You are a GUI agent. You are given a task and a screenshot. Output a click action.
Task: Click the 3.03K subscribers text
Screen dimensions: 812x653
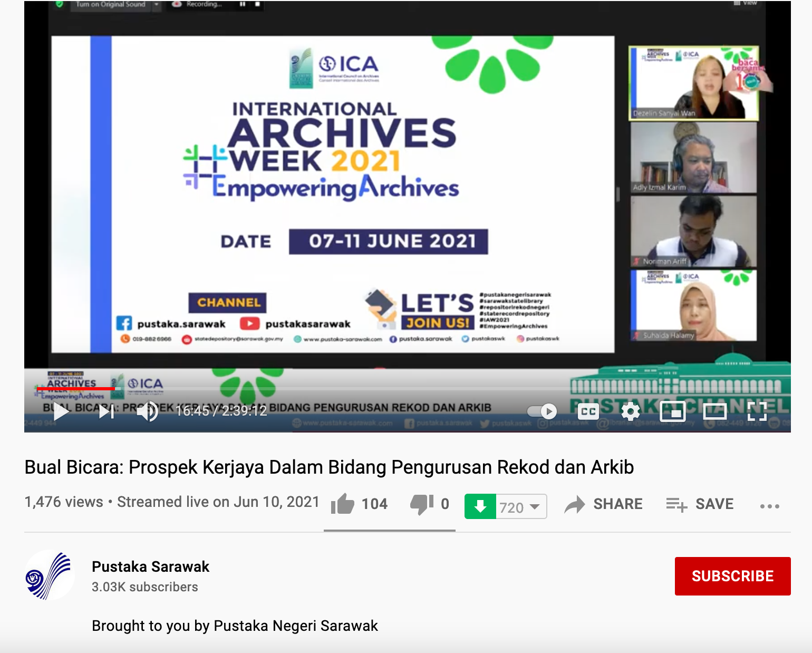[x=145, y=587]
